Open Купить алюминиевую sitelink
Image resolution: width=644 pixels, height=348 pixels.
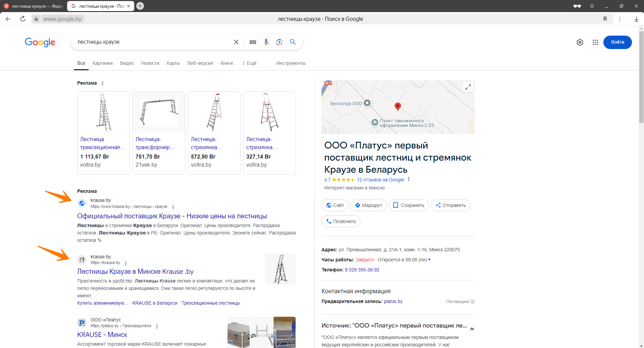click(102, 303)
